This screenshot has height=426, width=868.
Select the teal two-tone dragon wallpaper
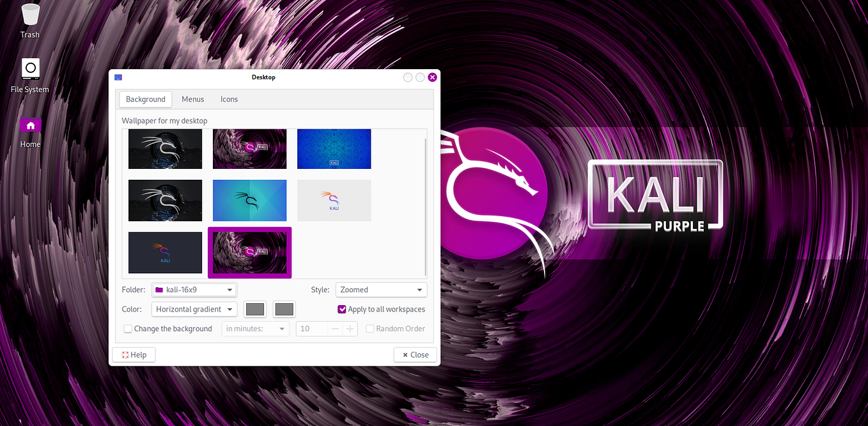pyautogui.click(x=249, y=200)
